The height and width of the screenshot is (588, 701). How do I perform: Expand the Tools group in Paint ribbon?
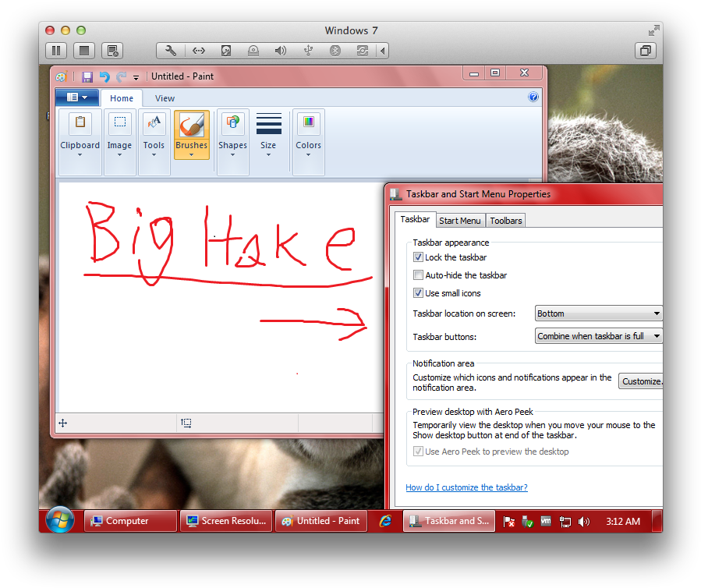pyautogui.click(x=154, y=141)
